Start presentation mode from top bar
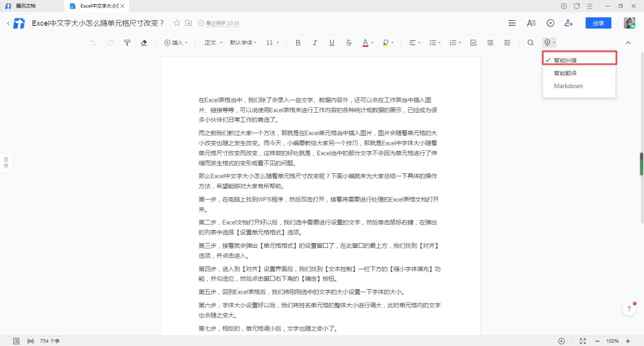Viewport: 644px width, 346px height. pos(550,23)
